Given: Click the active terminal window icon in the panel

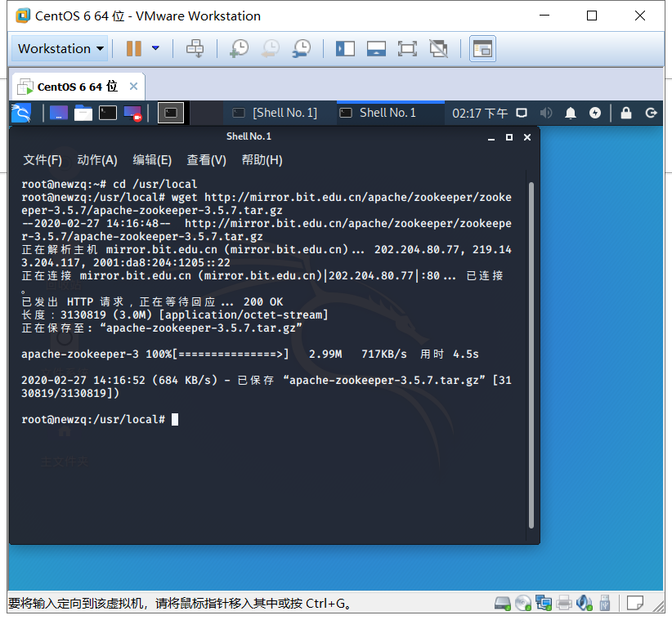Looking at the screenshot, I should pyautogui.click(x=171, y=113).
